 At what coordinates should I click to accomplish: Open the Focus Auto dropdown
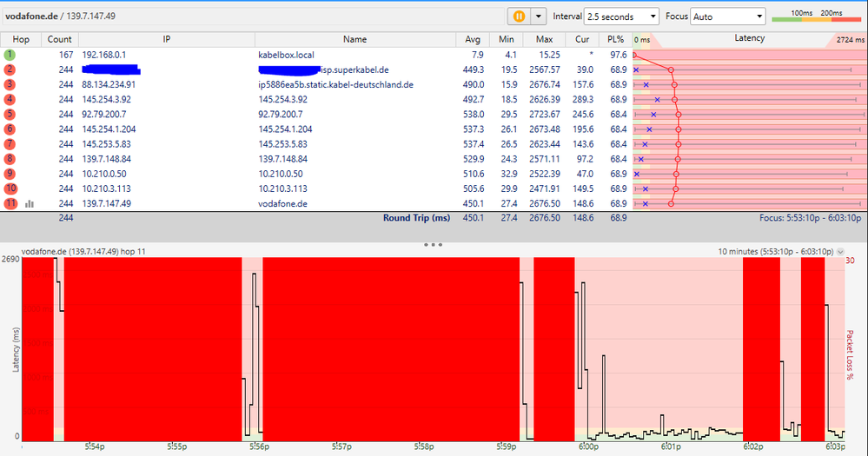727,17
